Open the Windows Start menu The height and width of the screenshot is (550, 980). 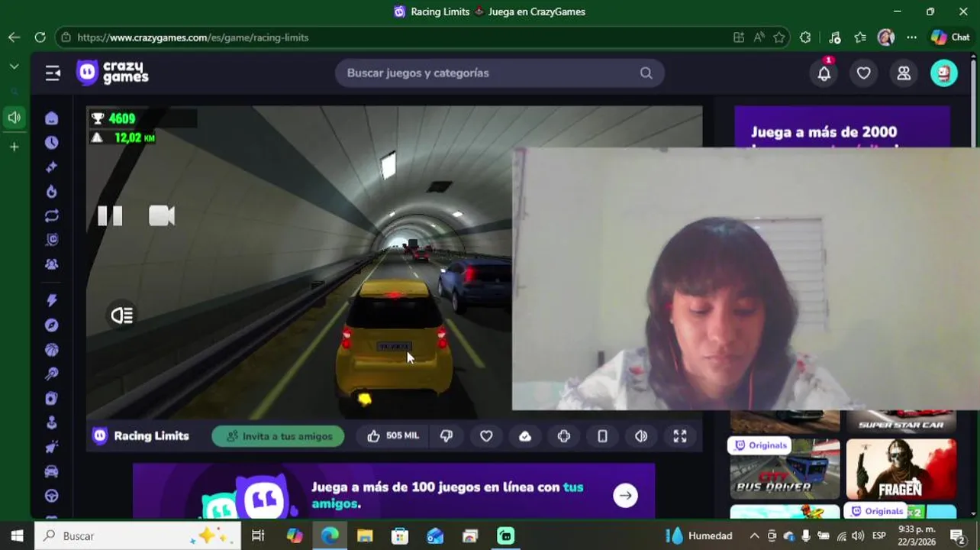point(17,535)
